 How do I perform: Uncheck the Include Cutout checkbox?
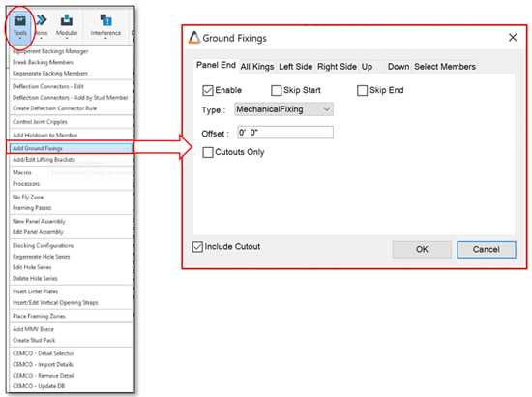click(197, 247)
